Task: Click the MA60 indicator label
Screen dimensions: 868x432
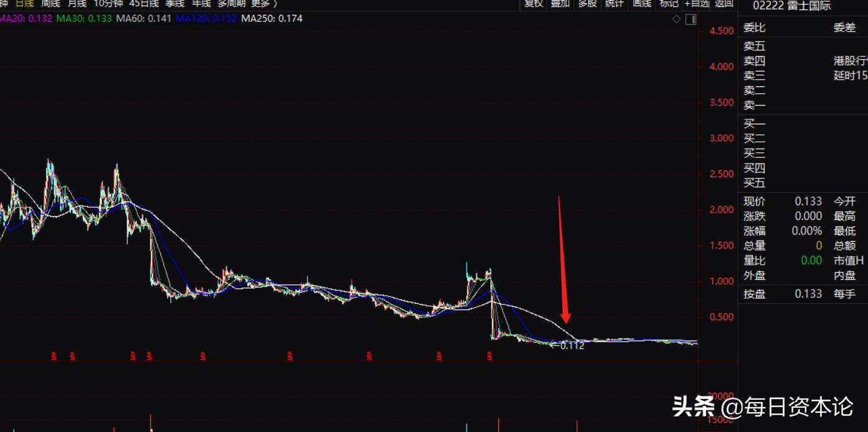Action: [x=143, y=19]
